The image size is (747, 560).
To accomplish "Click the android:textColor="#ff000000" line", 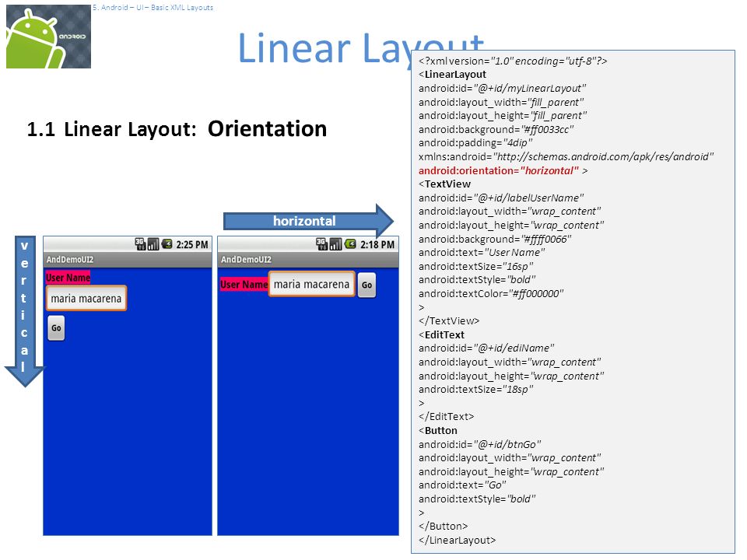I will (x=491, y=293).
